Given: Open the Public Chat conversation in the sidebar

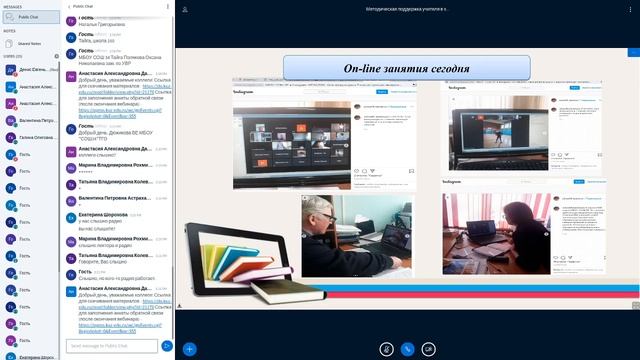Looking at the screenshot, I should click(31, 17).
